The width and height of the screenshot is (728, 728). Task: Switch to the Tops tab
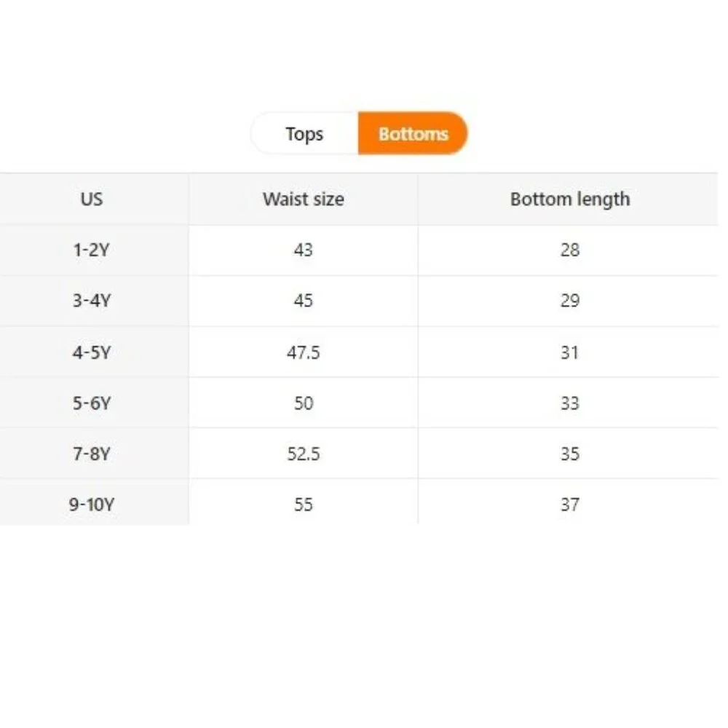click(304, 134)
